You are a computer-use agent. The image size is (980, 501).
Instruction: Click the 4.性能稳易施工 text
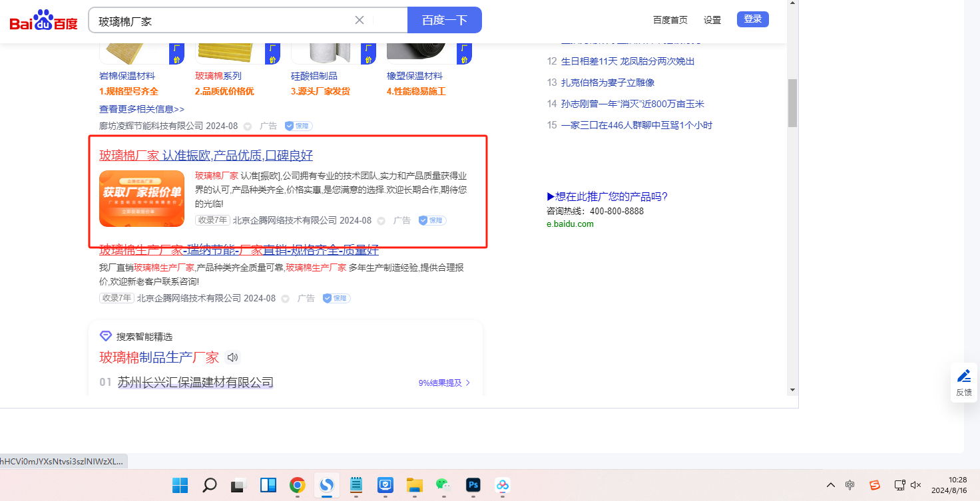416,91
